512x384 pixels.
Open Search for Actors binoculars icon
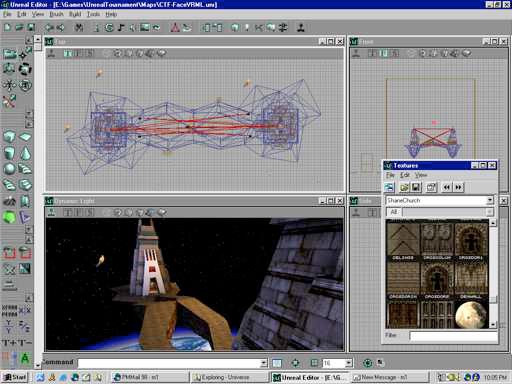79,28
